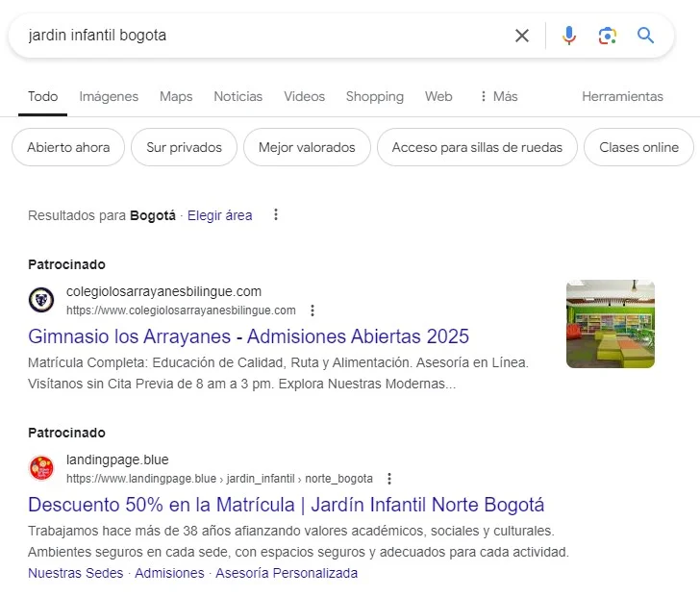
Task: Expand the Más menu
Action: click(x=499, y=96)
